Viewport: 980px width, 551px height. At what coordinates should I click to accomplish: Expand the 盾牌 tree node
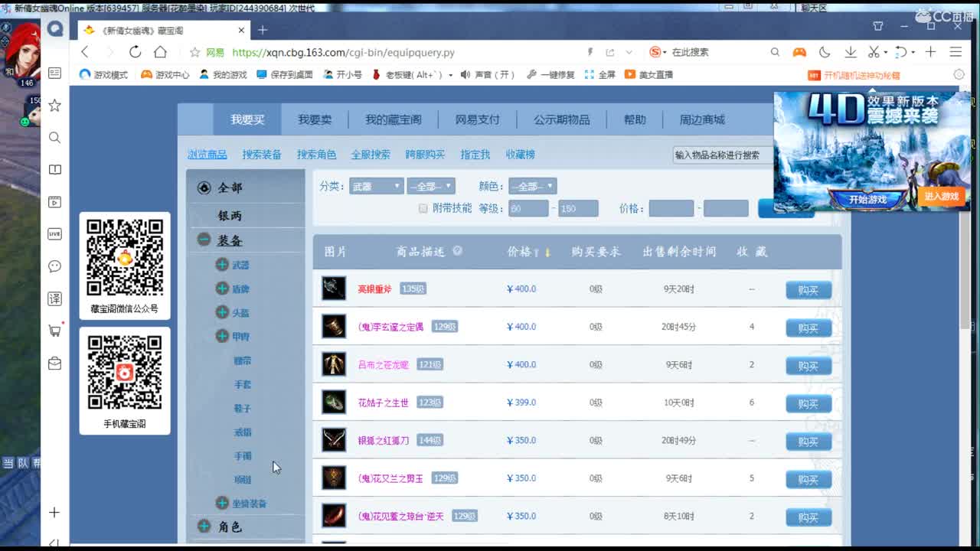pos(222,289)
